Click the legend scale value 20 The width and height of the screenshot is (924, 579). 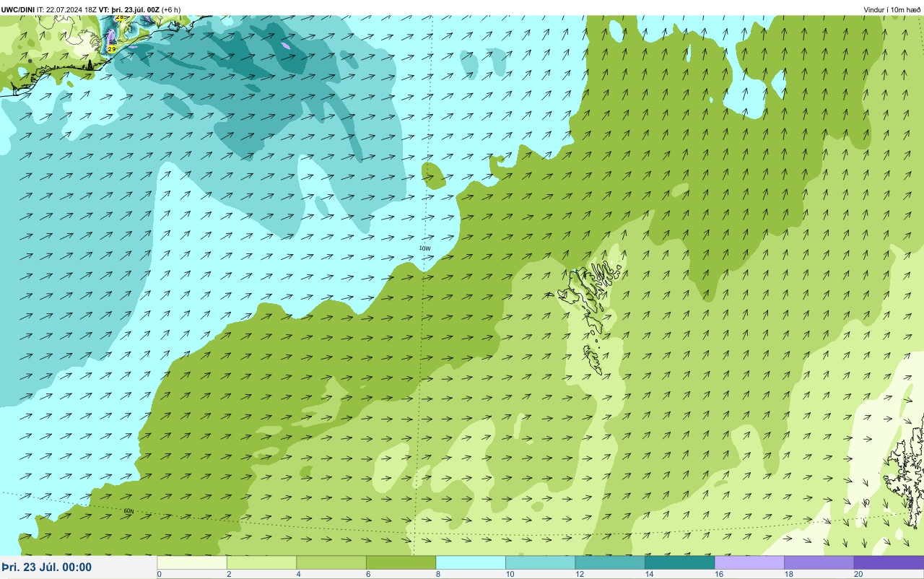coord(858,575)
